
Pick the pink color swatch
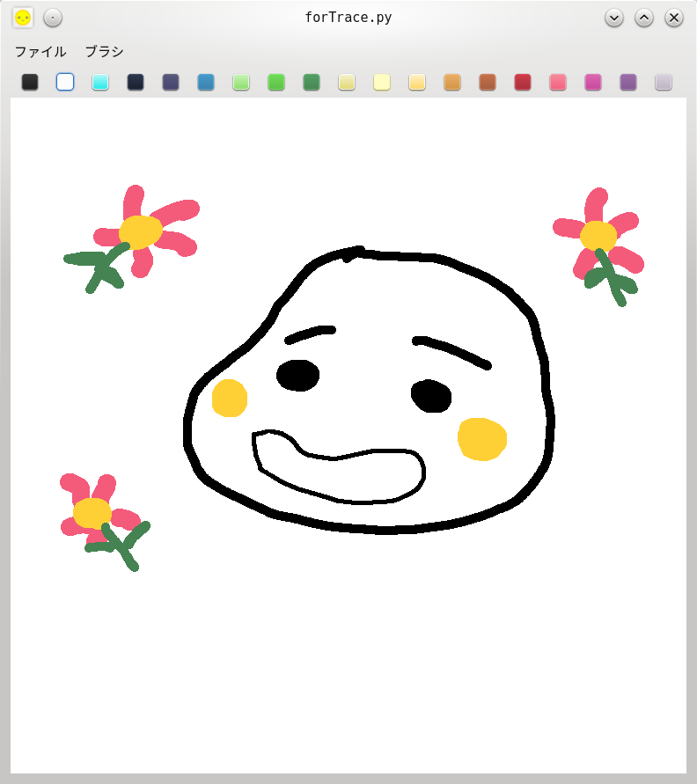[558, 82]
